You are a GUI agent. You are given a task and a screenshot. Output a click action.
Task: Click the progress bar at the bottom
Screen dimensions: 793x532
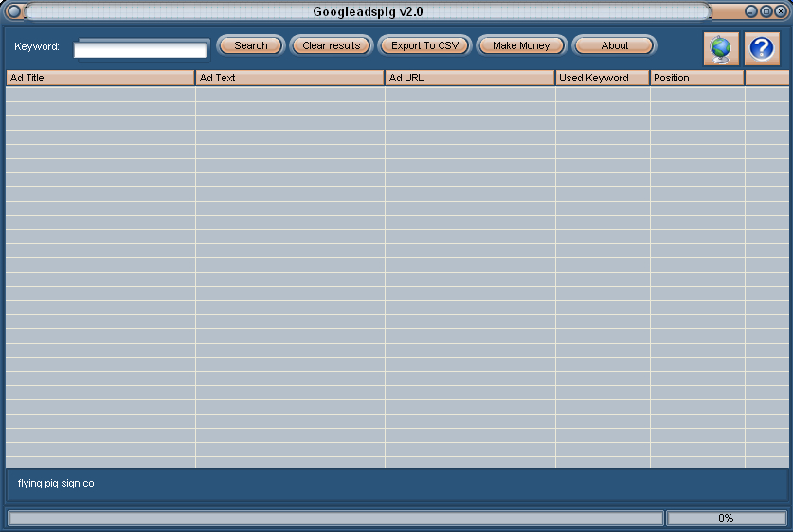335,518
